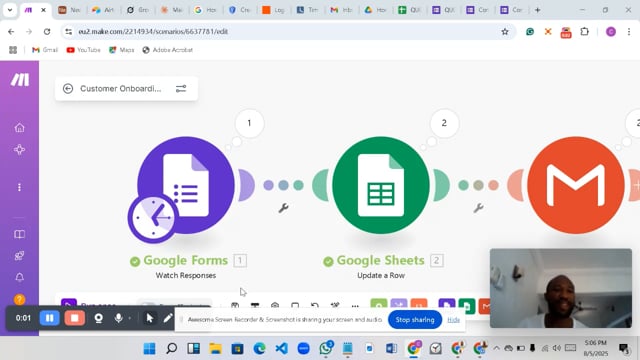The height and width of the screenshot is (360, 640).
Task: Open the Chrome extensions puzzle icon
Action: pyautogui.click(x=584, y=31)
